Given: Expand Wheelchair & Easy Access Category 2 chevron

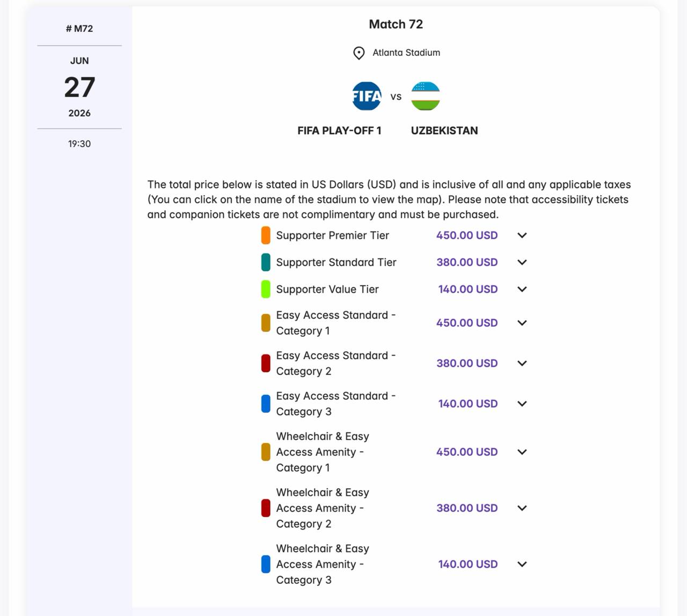Looking at the screenshot, I should [522, 508].
